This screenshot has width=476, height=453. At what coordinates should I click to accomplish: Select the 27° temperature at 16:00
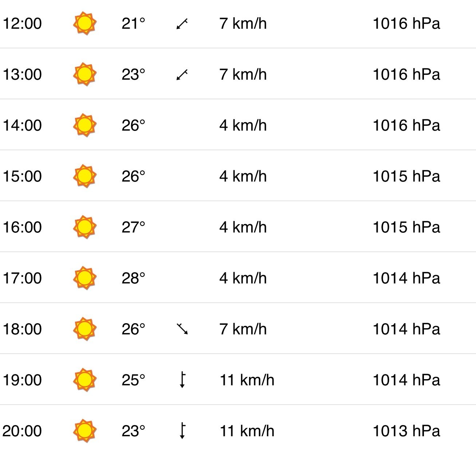point(133,227)
